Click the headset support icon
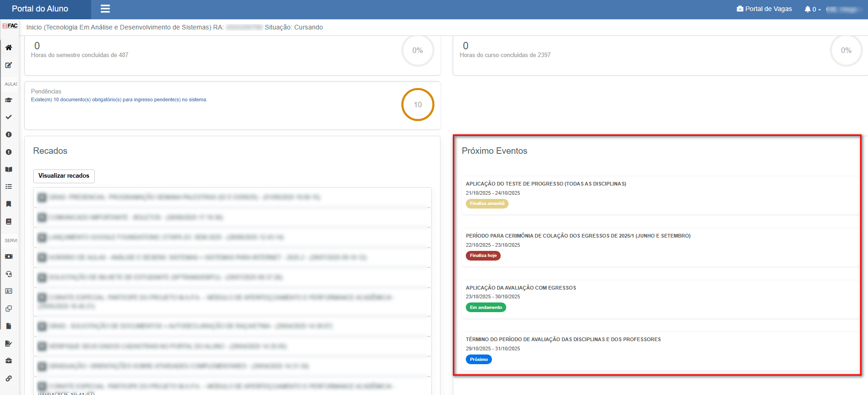This screenshot has width=868, height=395. [x=9, y=274]
